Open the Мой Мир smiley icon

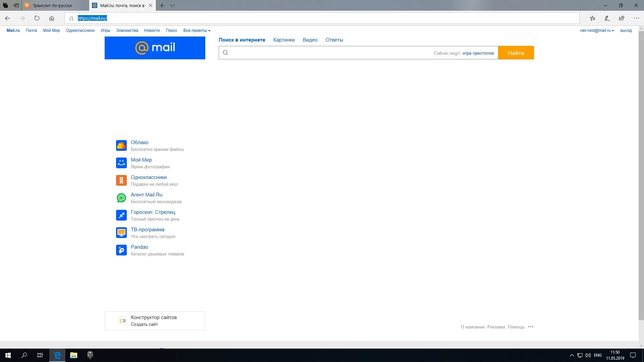[121, 163]
